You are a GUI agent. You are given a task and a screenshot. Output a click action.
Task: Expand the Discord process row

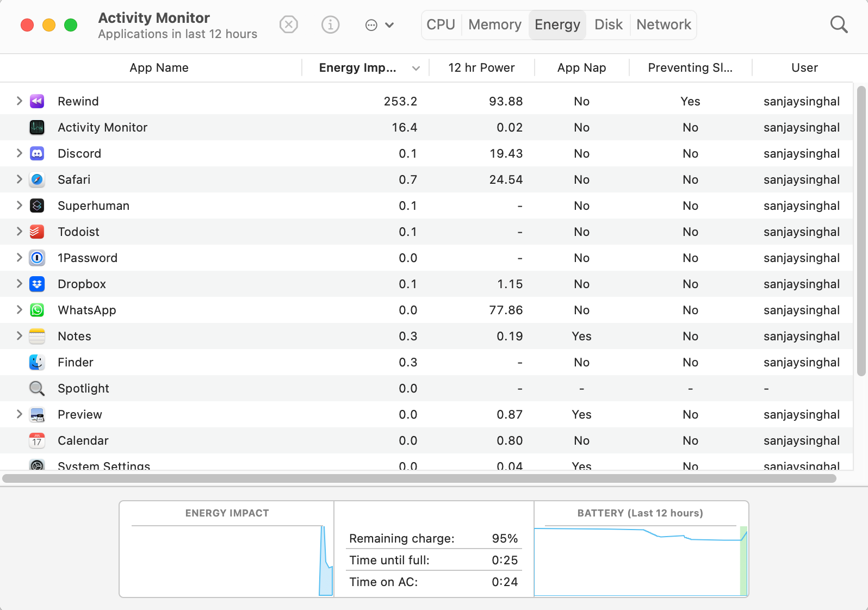19,153
